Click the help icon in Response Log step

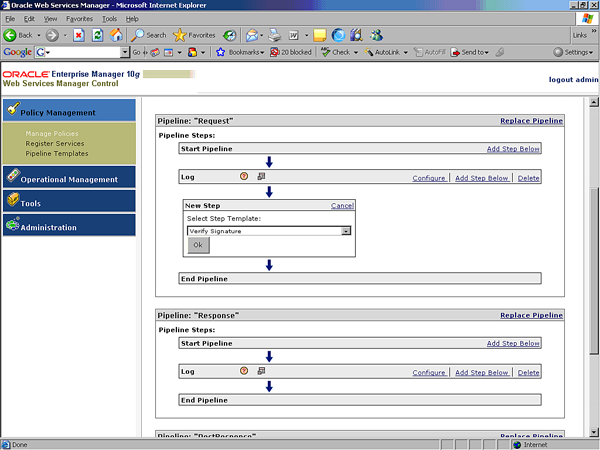[x=244, y=370]
